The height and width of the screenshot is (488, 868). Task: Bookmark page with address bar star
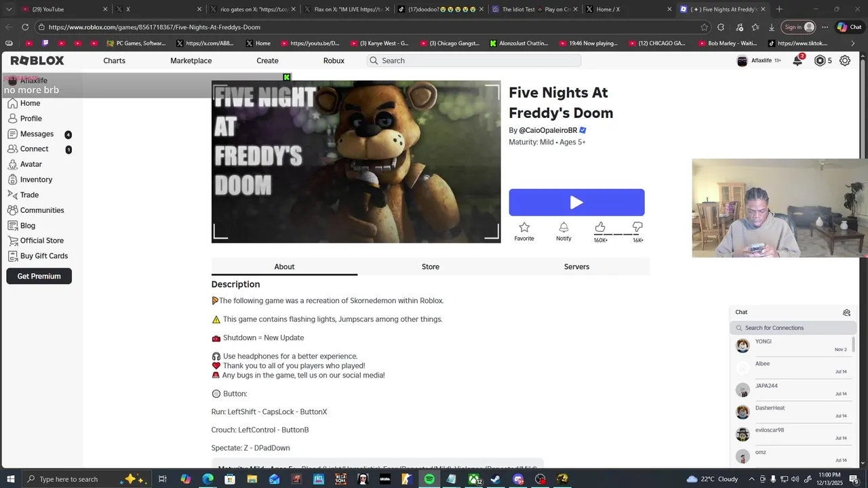pyautogui.click(x=705, y=27)
